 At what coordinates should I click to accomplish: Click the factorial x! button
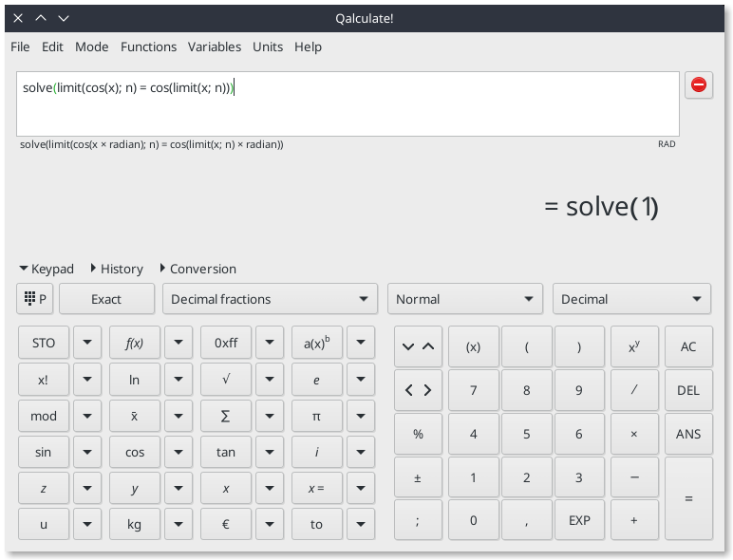point(44,380)
